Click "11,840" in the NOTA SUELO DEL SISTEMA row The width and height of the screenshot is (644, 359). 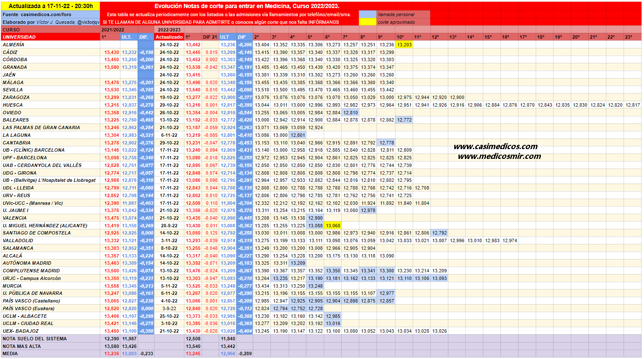point(228,339)
